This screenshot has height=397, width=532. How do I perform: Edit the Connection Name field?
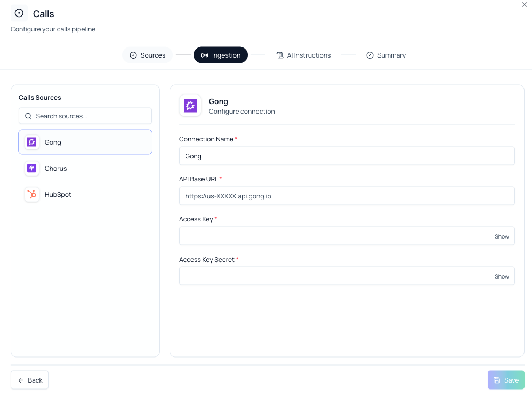(x=346, y=156)
